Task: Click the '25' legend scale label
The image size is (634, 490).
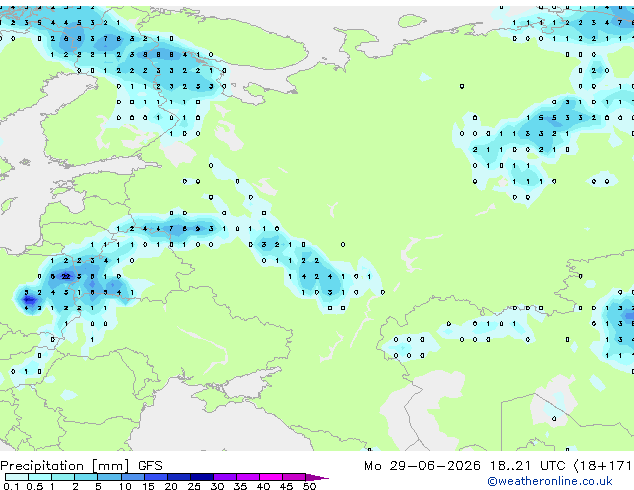Action: 194,486
